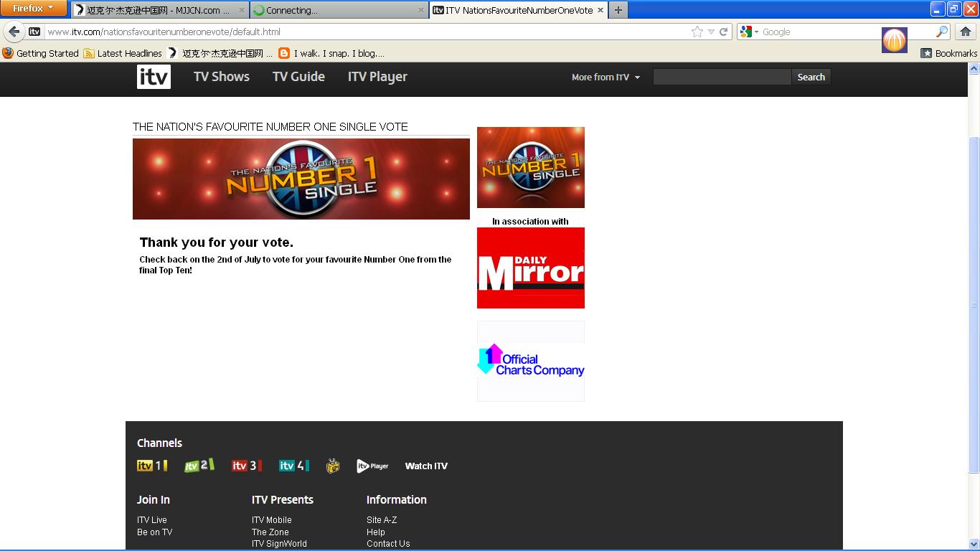Screen dimensions: 980x551
Task: Click the ITV Player footer icon
Action: click(372, 466)
